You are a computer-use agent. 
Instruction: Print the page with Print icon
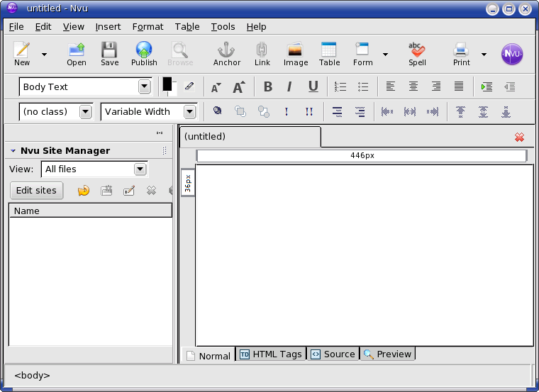tap(461, 54)
